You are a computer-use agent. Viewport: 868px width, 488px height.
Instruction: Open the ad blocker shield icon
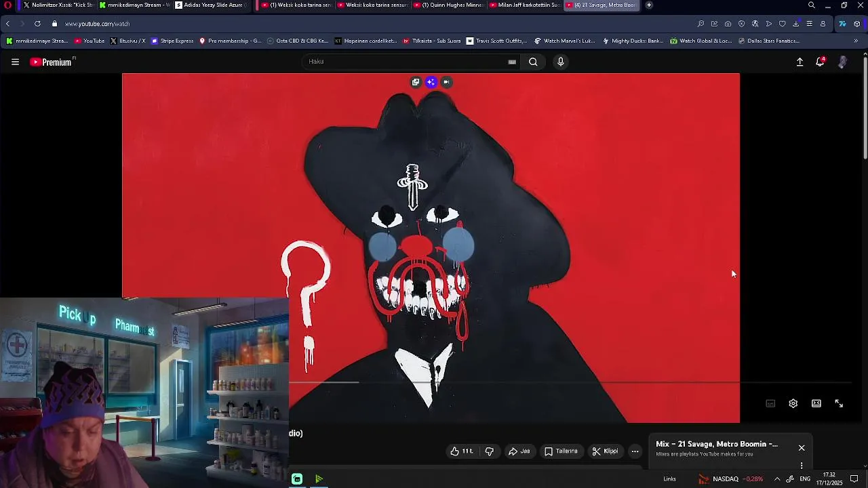click(x=741, y=24)
